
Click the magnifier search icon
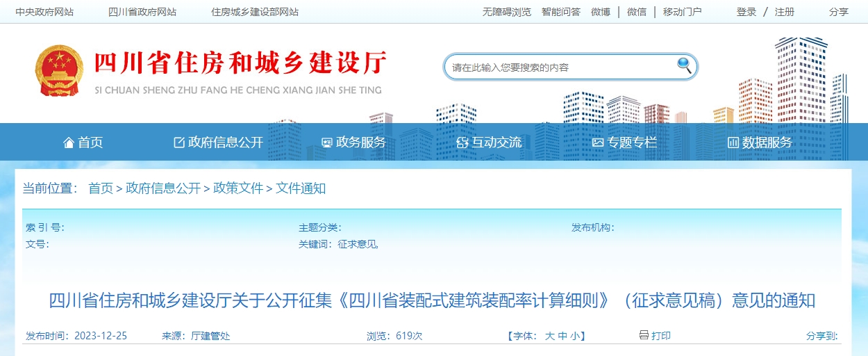click(685, 66)
